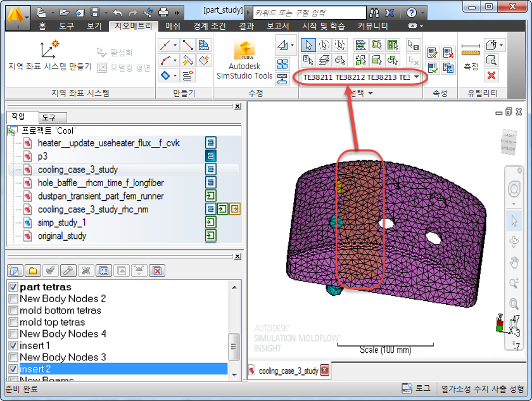The height and width of the screenshot is (401, 532).
Task: Uncheck the insert 1 layer checkbox
Action: point(13,345)
